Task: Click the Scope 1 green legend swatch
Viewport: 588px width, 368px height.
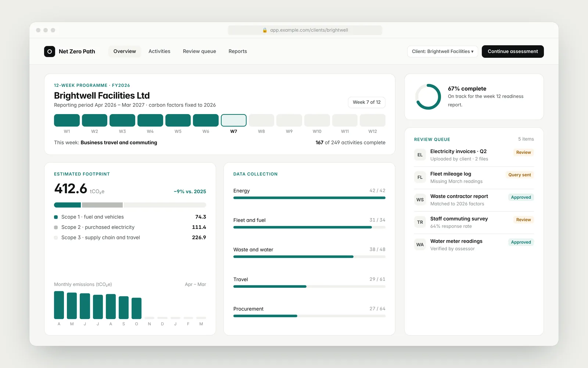Action: coord(56,217)
